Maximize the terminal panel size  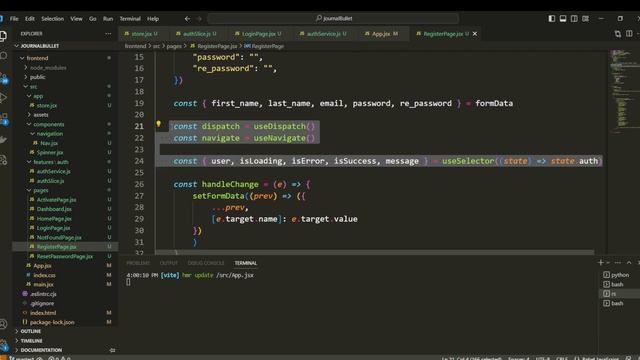point(629,262)
